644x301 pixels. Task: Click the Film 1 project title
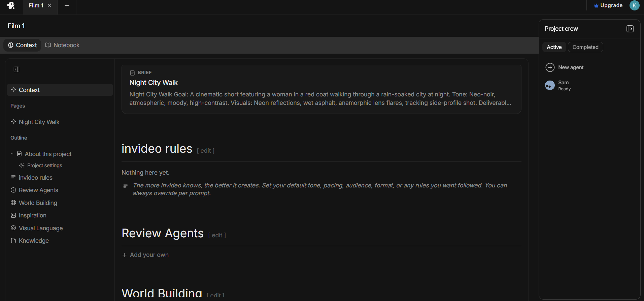[16, 26]
